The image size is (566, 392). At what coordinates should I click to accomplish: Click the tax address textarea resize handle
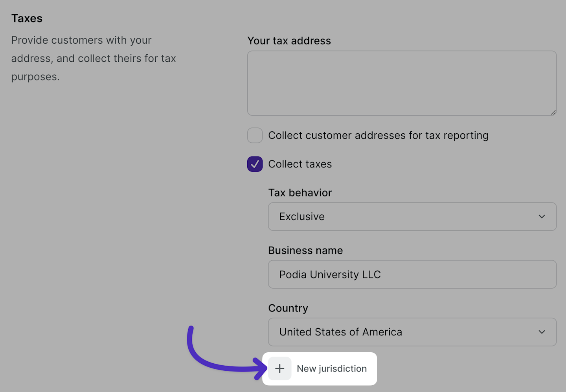(x=553, y=112)
